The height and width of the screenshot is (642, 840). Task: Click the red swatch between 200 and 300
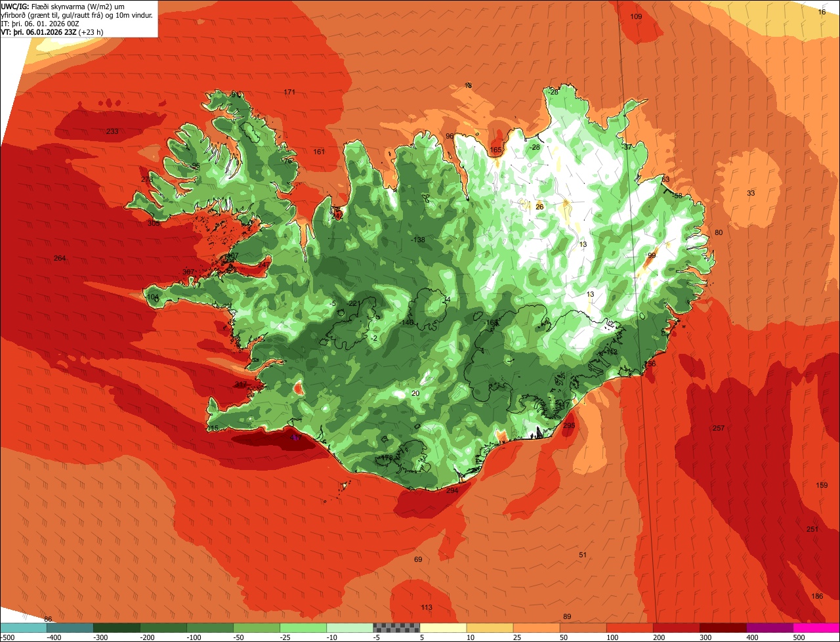(676, 628)
